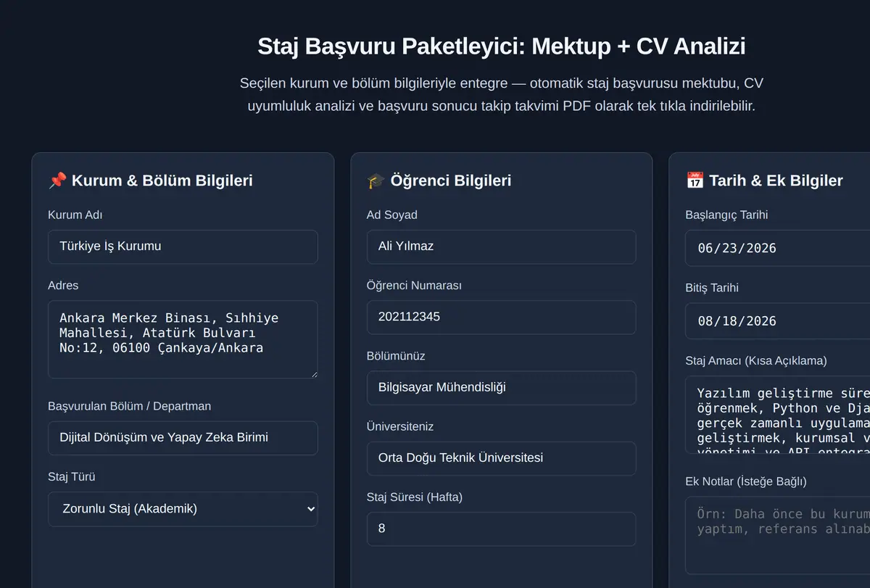Click the Staj Süresi (Hafta) field
Viewport: 870px width, 588px height.
[x=501, y=529]
